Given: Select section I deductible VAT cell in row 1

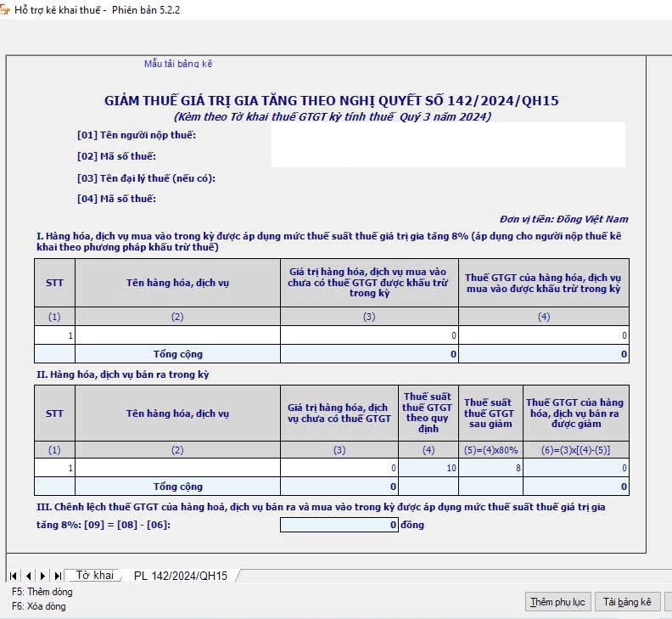Looking at the screenshot, I should pos(544,335).
